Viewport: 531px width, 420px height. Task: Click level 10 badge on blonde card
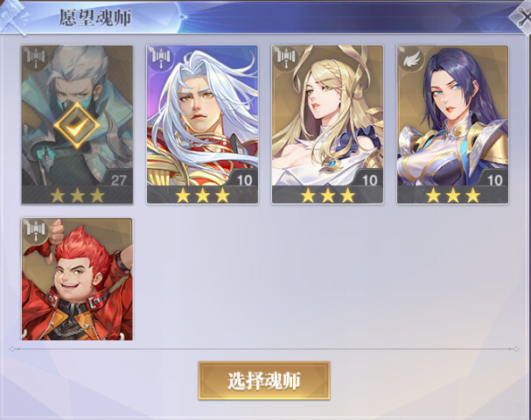(369, 179)
